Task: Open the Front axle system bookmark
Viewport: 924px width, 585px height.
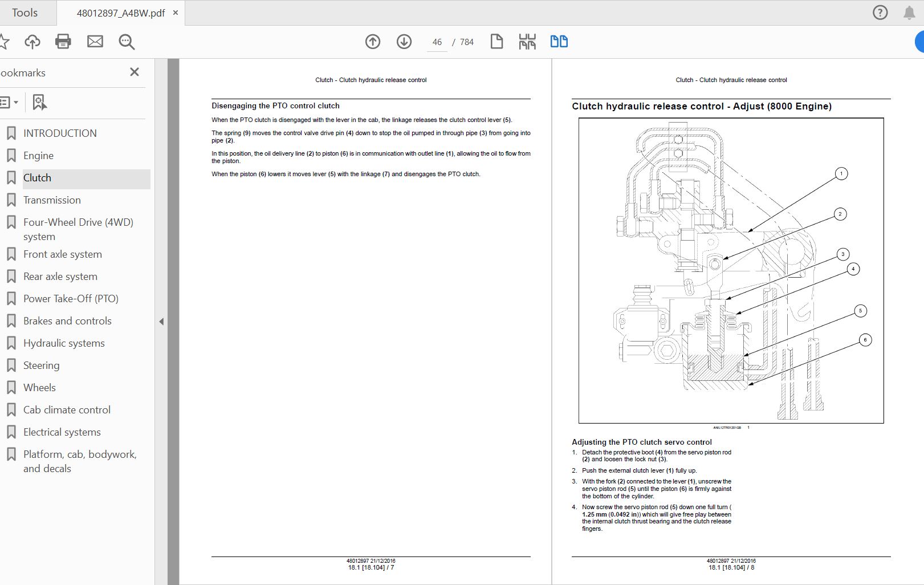Action: pyautogui.click(x=63, y=254)
